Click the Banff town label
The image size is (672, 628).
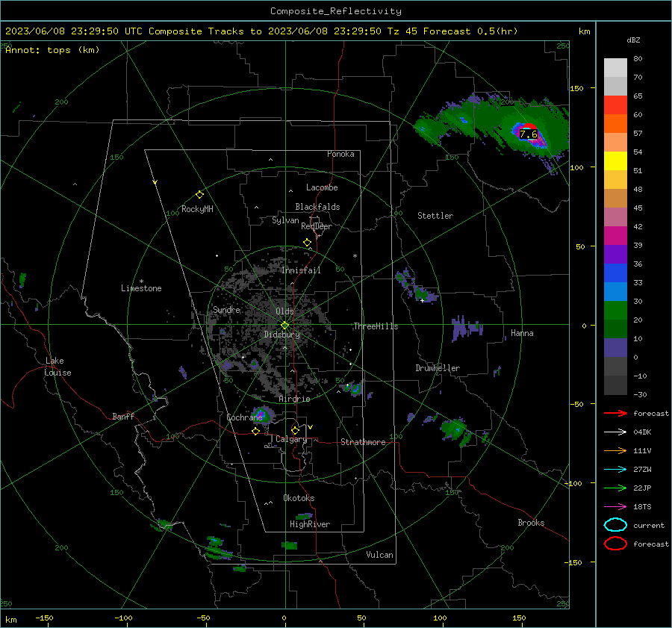123,416
